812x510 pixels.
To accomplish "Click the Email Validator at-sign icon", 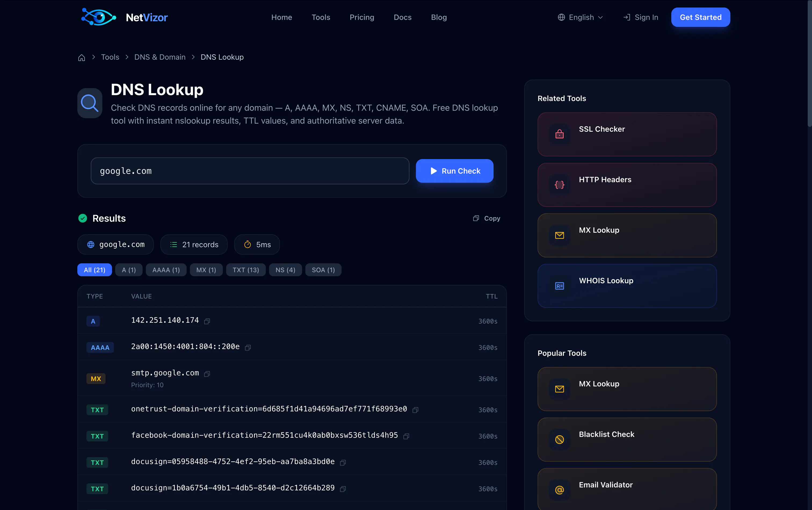I will (x=560, y=490).
